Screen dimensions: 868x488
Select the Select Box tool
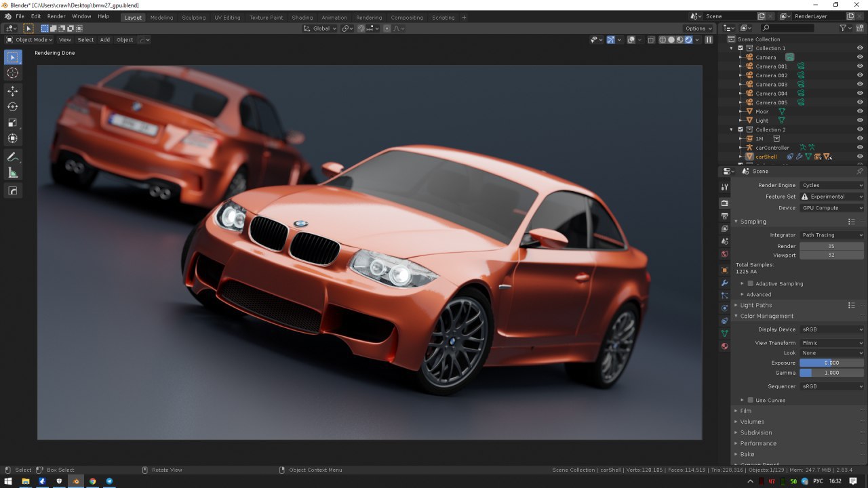tap(13, 58)
